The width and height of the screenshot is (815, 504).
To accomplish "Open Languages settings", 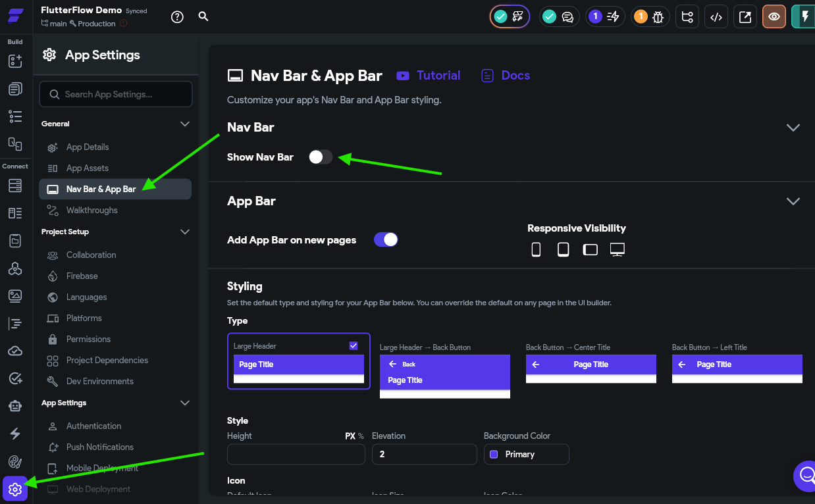I will click(x=115, y=297).
